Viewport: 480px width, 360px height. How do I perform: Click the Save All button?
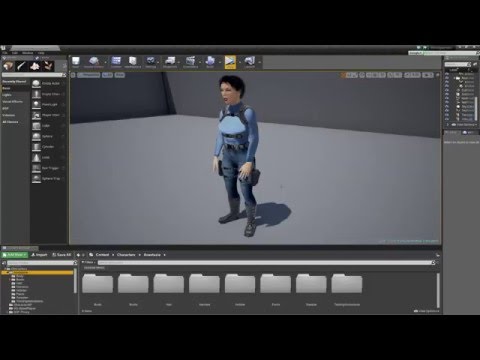pos(62,255)
